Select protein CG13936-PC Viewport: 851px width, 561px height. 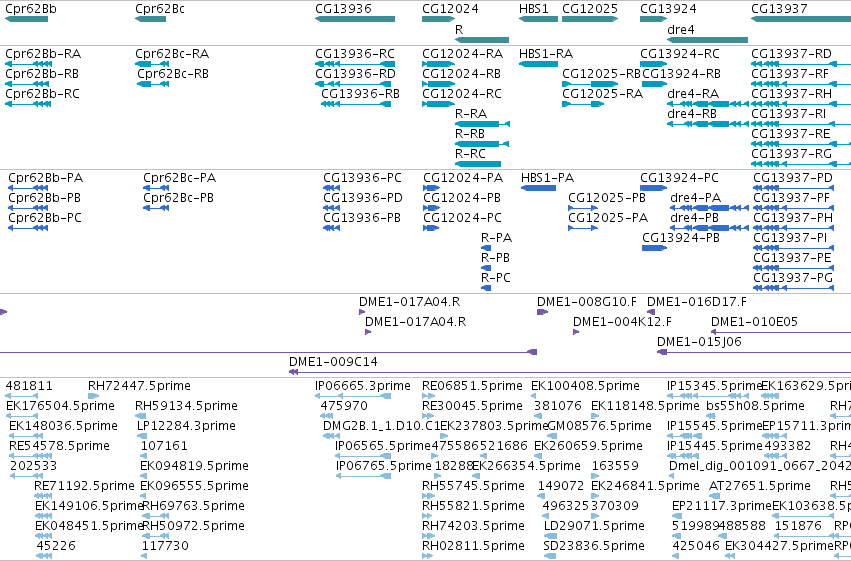[x=363, y=178]
